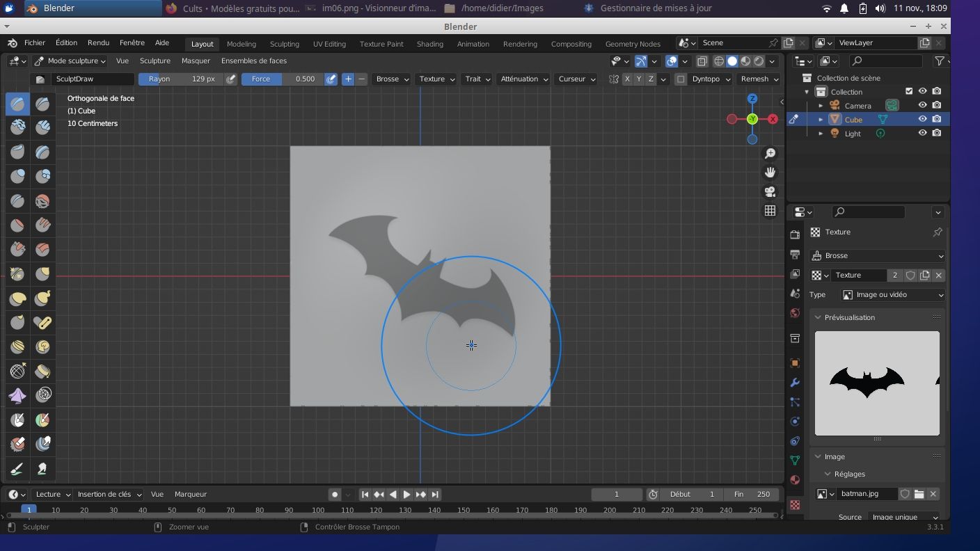Click the zoom magnifier in viewport
The height and width of the screenshot is (551, 980).
tap(770, 153)
